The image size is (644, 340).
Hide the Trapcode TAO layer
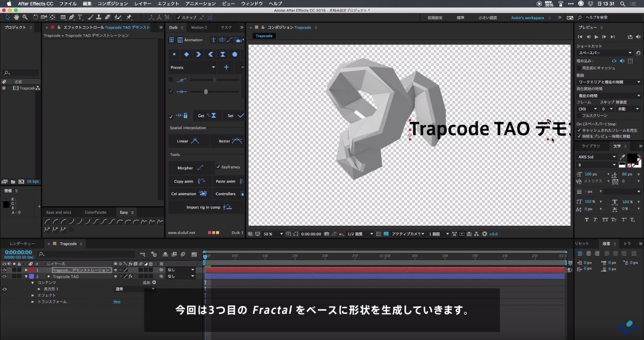(4, 276)
